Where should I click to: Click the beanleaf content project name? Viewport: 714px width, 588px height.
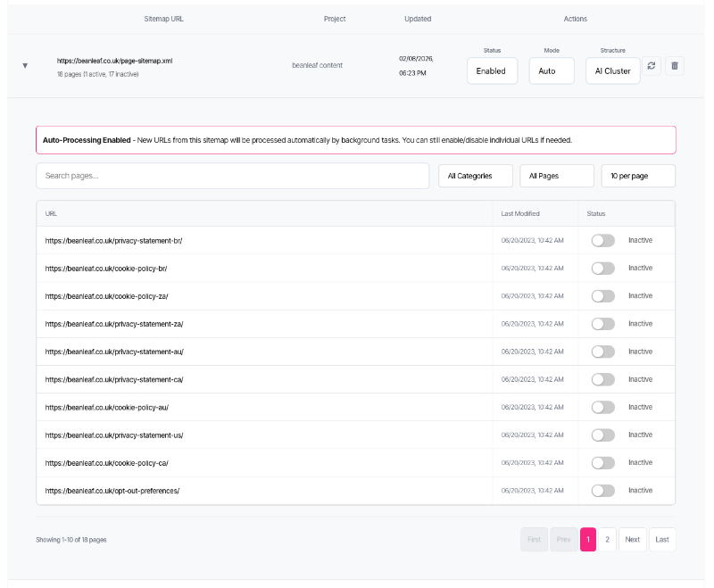pos(318,65)
